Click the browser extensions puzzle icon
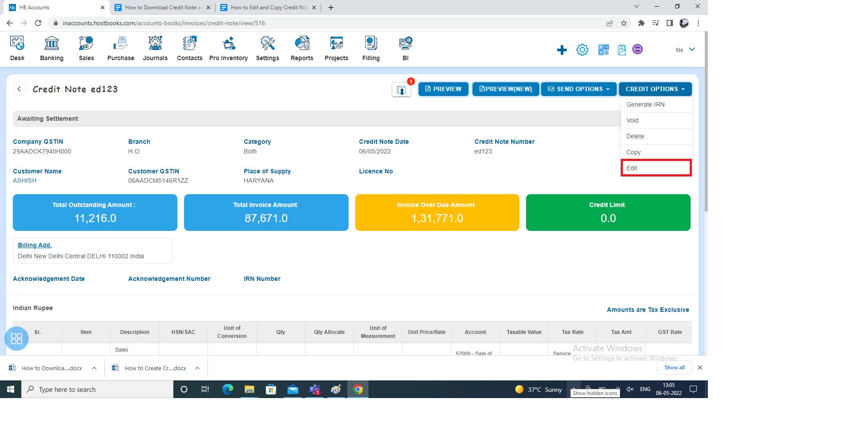 tap(641, 23)
